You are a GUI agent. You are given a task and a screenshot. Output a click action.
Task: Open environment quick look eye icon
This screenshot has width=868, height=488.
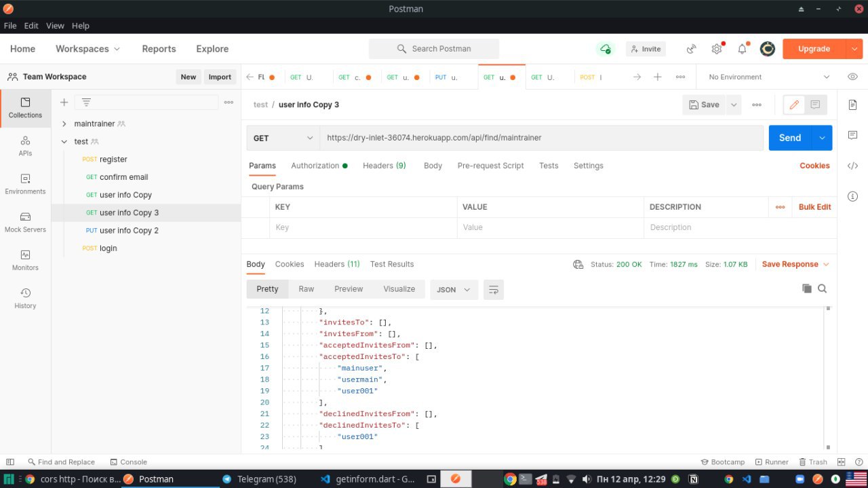[852, 77]
